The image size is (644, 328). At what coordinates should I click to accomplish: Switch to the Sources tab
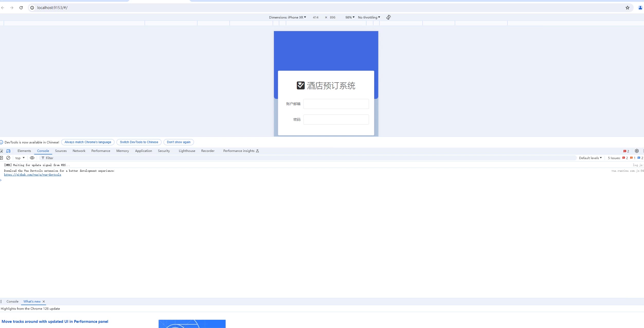pyautogui.click(x=61, y=151)
